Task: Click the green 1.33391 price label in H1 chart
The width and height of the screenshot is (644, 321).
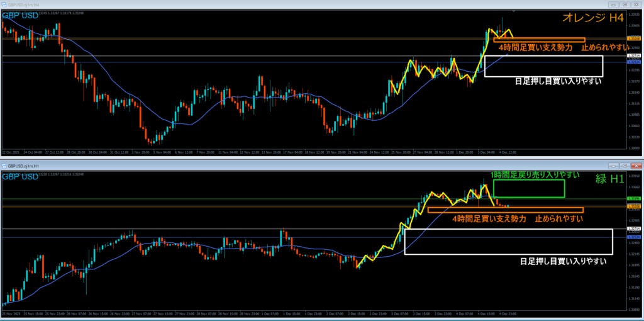Action: (x=635, y=199)
